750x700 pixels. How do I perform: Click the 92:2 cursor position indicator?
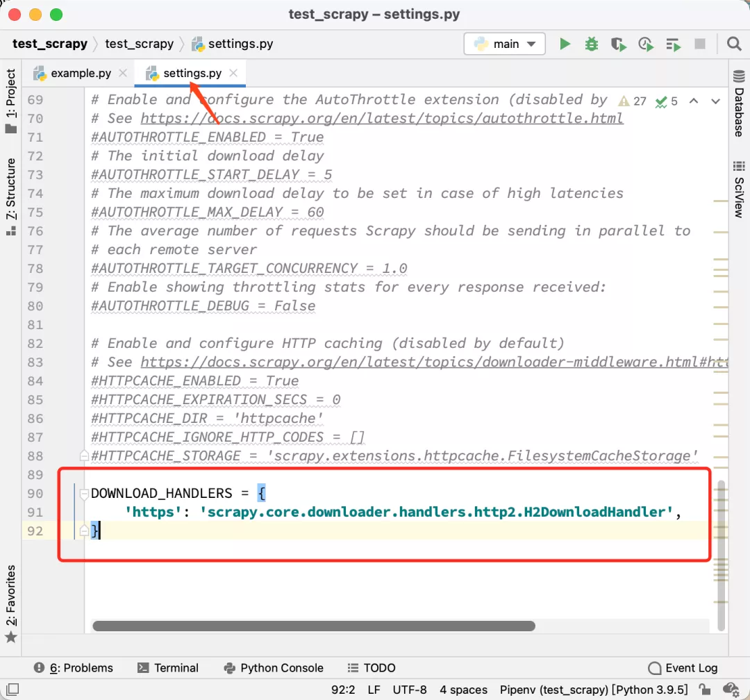tap(343, 690)
